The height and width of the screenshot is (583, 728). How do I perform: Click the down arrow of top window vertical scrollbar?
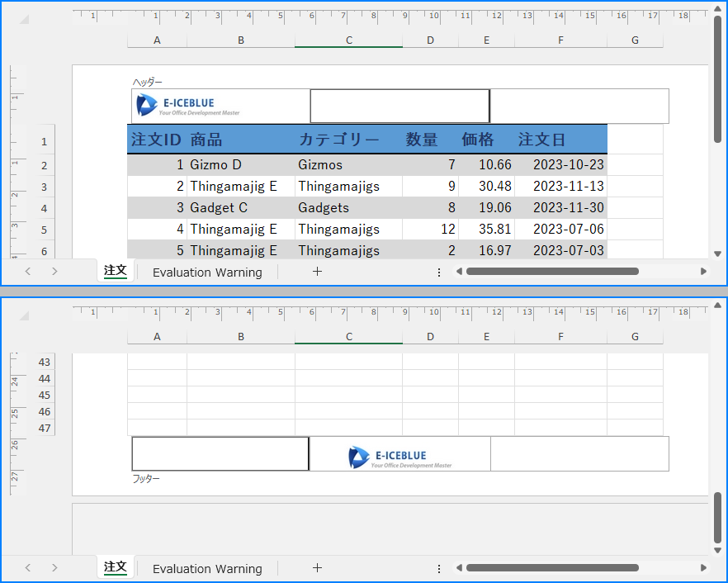(x=717, y=254)
